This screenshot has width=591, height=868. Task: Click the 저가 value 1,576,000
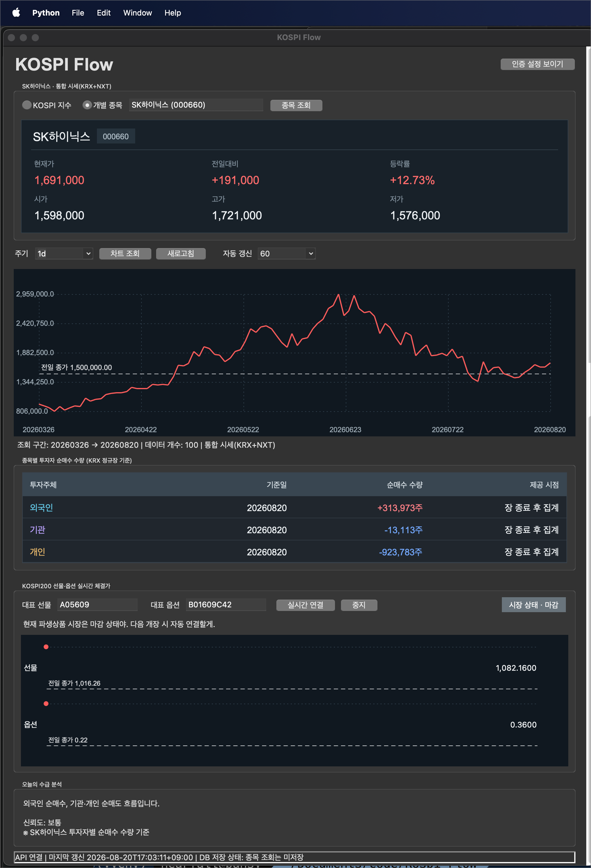click(x=415, y=215)
